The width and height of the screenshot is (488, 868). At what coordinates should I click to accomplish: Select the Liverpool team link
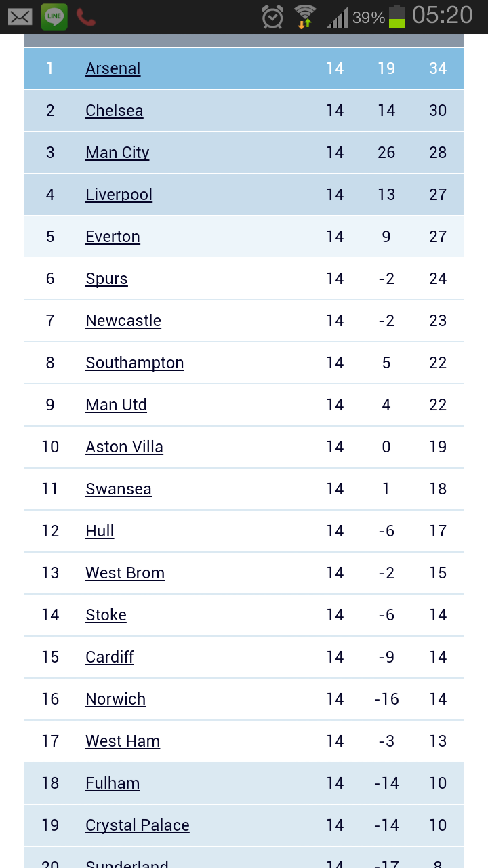click(x=119, y=195)
